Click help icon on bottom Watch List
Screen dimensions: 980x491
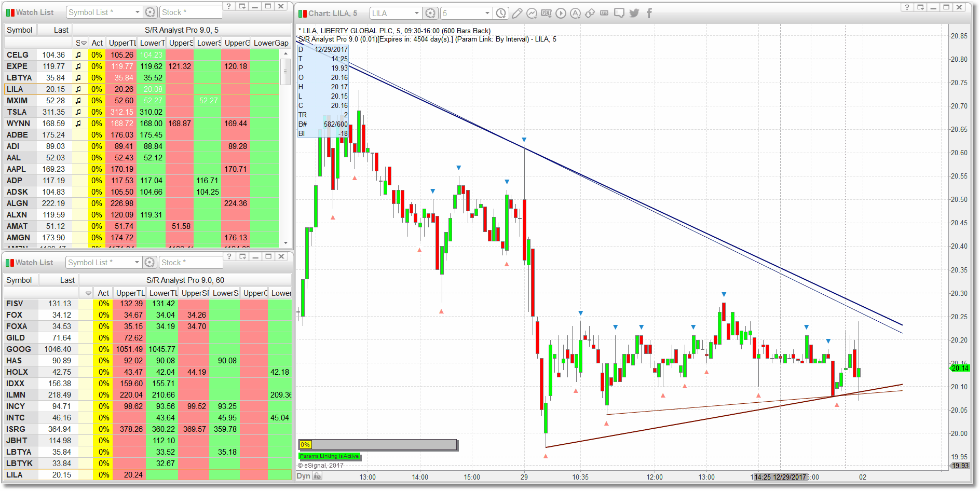tap(229, 256)
